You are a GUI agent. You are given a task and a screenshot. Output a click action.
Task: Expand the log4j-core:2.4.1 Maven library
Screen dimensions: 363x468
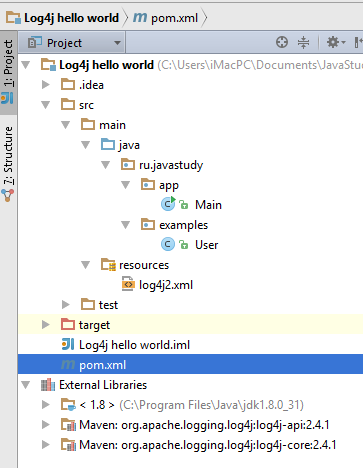46,445
